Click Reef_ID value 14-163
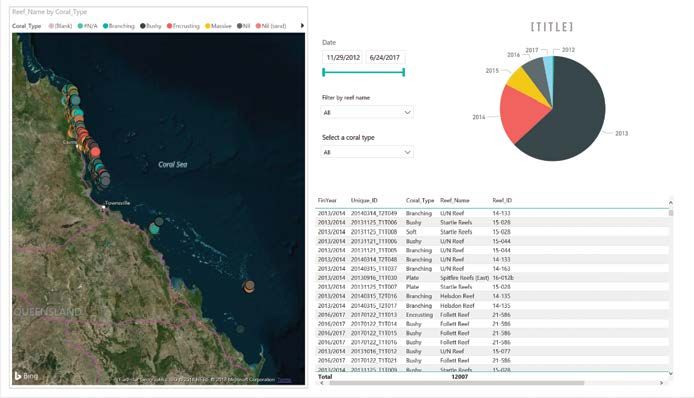This screenshot has height=398, width=694. (x=501, y=269)
